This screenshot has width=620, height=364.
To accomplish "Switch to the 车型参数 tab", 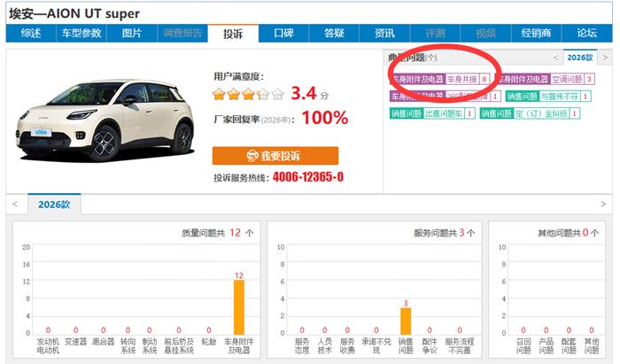I will tap(81, 33).
